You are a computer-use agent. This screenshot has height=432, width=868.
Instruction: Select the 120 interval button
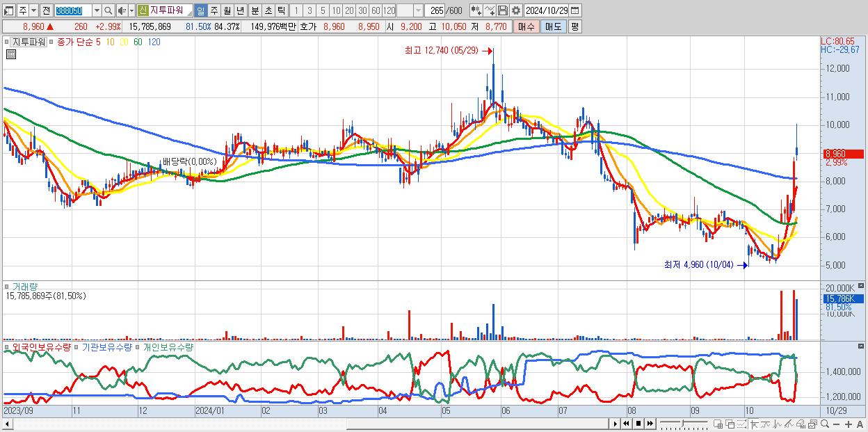pos(389,10)
